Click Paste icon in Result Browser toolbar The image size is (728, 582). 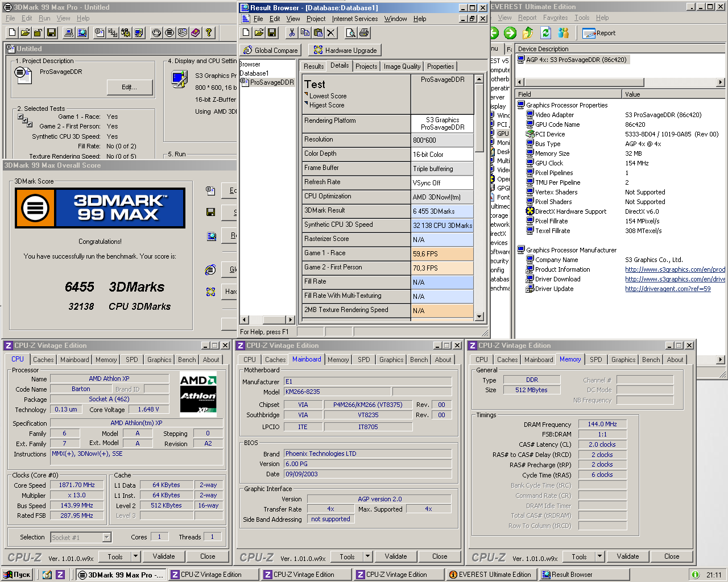(318, 33)
